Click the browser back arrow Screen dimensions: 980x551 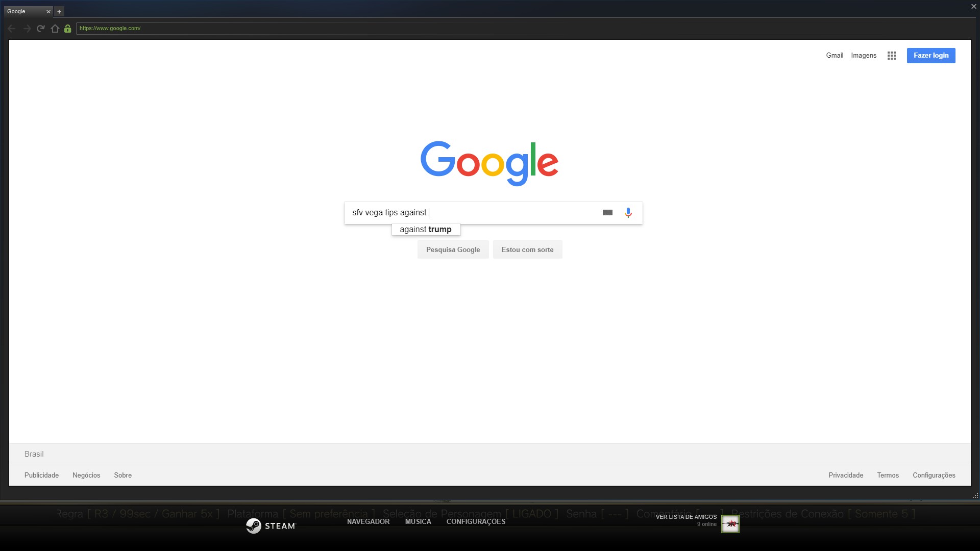12,29
